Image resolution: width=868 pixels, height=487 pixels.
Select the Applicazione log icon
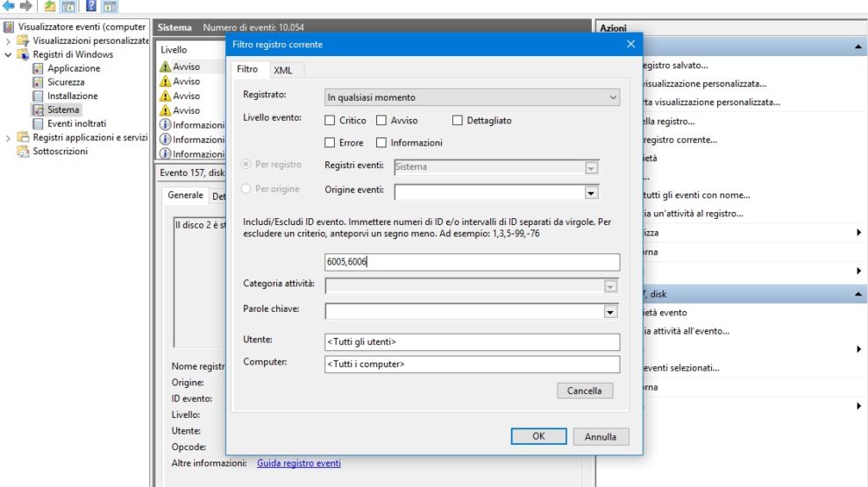click(39, 68)
